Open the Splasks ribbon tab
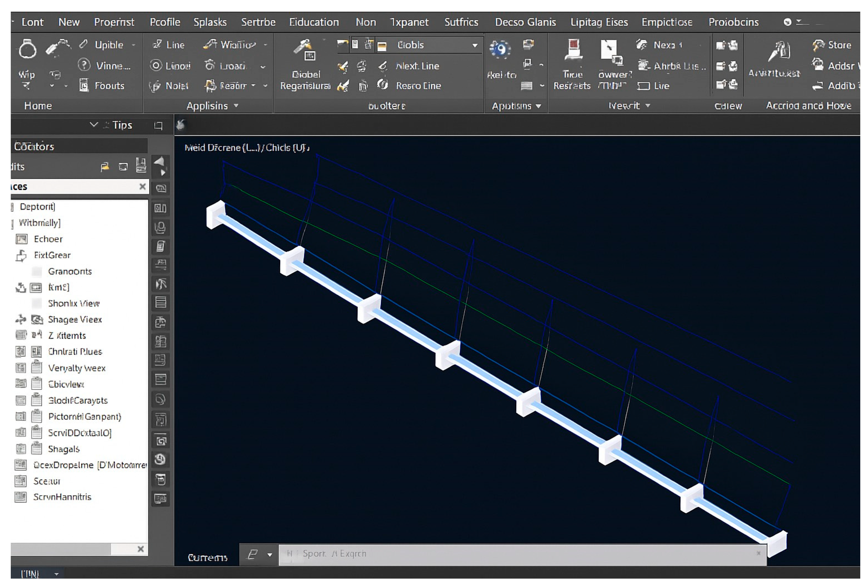 (210, 22)
